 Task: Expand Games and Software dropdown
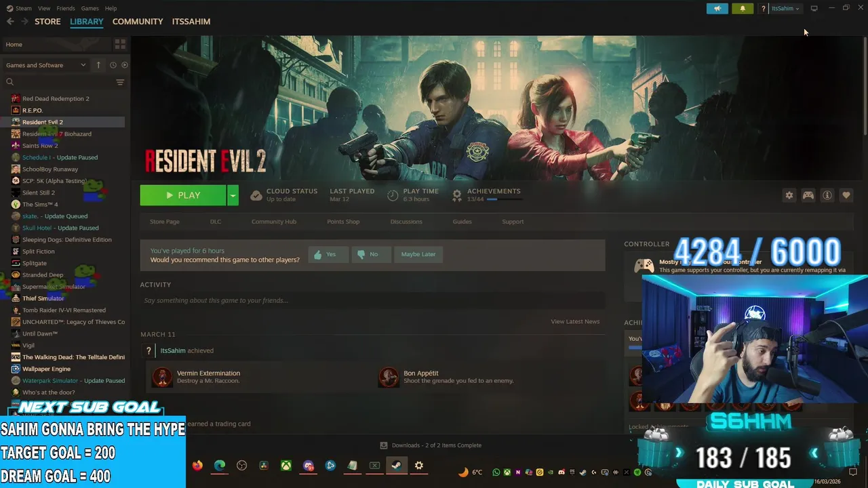[46, 65]
